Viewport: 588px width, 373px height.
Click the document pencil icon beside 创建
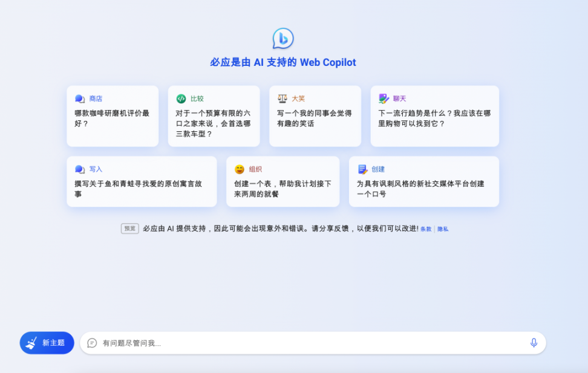362,169
